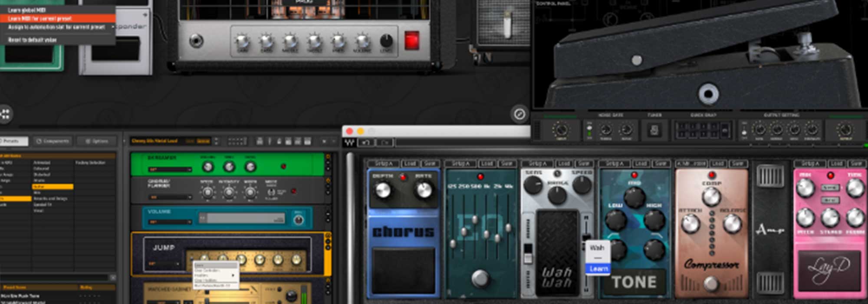
Task: Open the Volume module preset dropdown
Action: coord(170,222)
